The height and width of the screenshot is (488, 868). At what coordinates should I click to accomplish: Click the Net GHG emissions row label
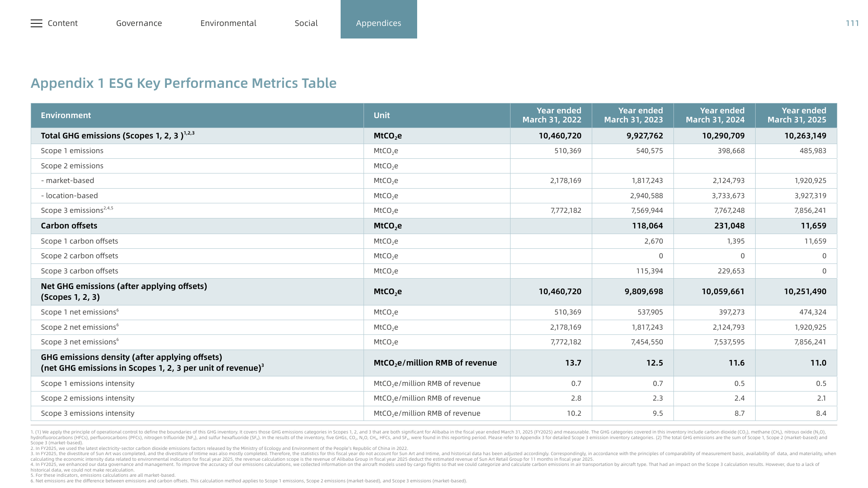pyautogui.click(x=124, y=292)
